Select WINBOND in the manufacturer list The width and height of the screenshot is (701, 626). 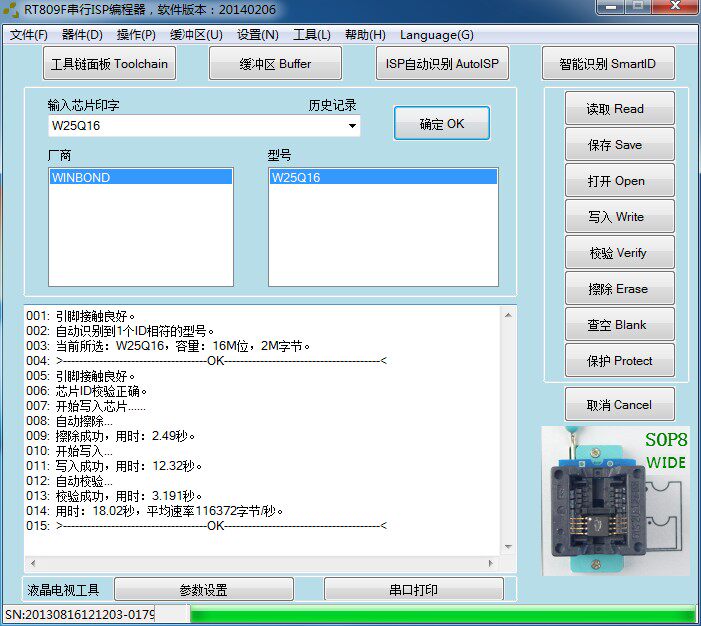pos(140,178)
